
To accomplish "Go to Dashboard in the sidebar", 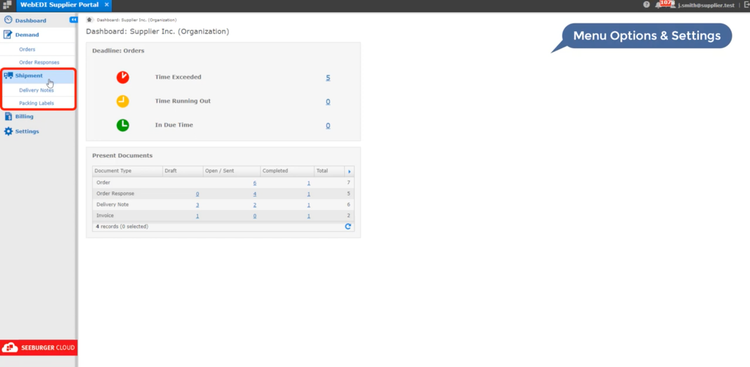I will tap(31, 21).
